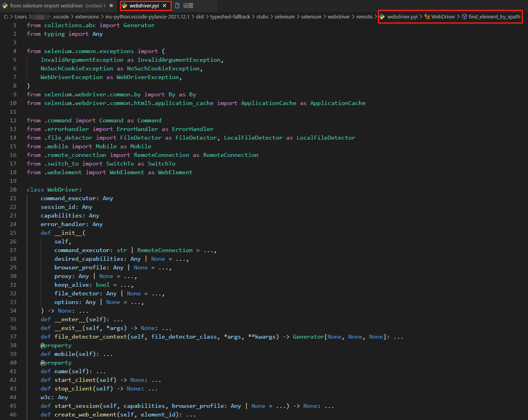Expand the typeshed-fallback breadcrumb
Image resolution: width=528 pixels, height=420 pixels.
(x=230, y=17)
